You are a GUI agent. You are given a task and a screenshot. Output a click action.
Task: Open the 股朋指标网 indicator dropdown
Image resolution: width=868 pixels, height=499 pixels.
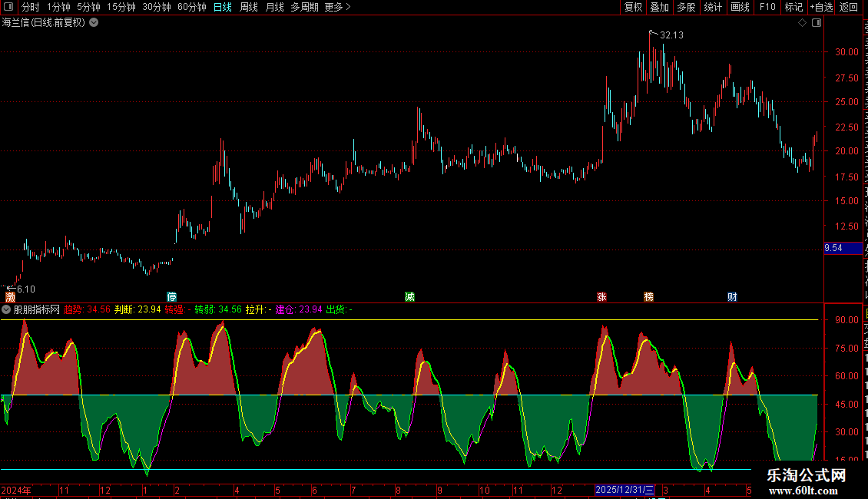pyautogui.click(x=6, y=310)
